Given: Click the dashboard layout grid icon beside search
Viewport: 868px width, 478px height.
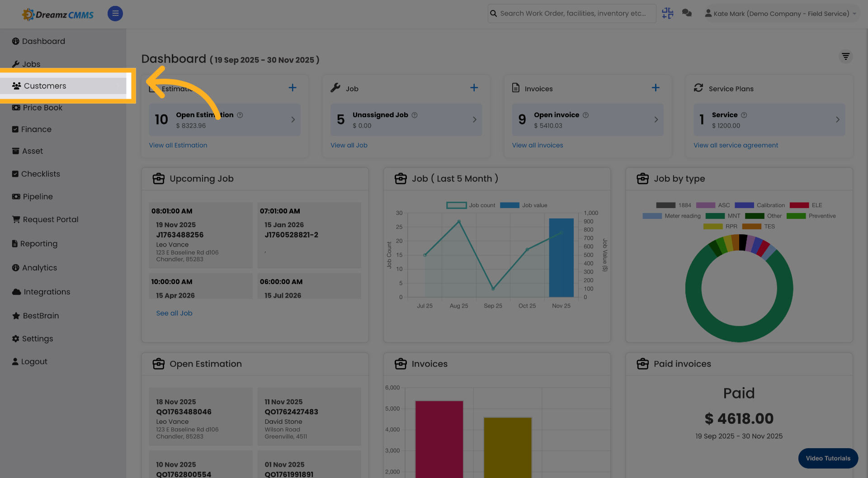Looking at the screenshot, I should click(667, 13).
